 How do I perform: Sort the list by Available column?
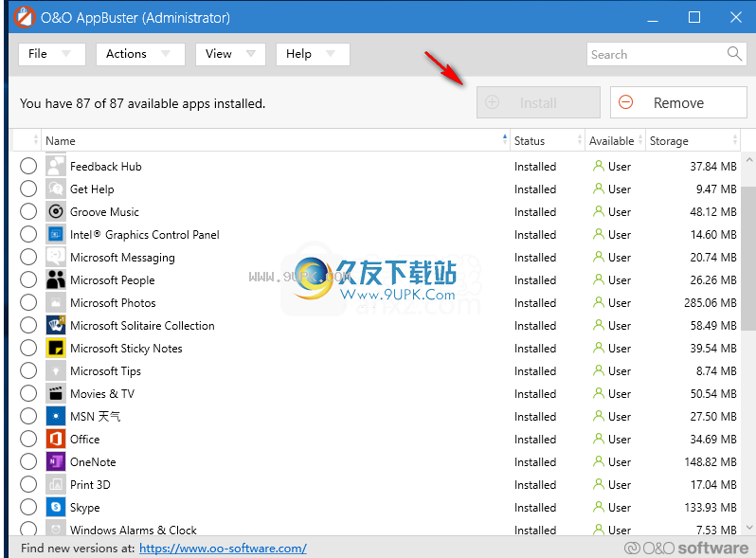click(616, 140)
